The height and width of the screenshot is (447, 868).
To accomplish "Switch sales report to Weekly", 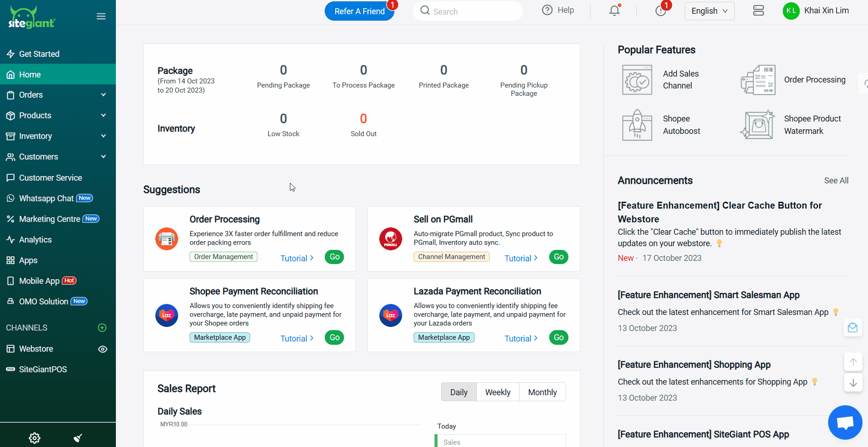I will 497,392.
